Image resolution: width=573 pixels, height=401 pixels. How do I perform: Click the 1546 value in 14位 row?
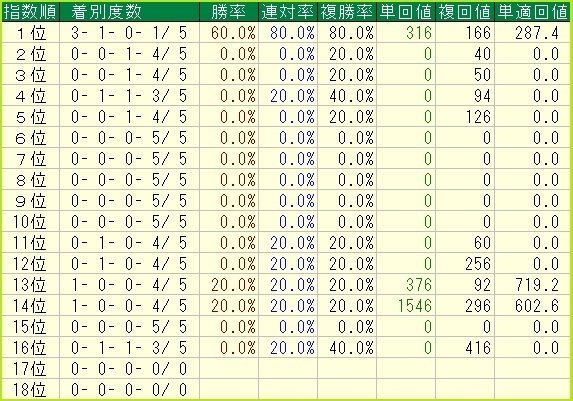(x=415, y=306)
